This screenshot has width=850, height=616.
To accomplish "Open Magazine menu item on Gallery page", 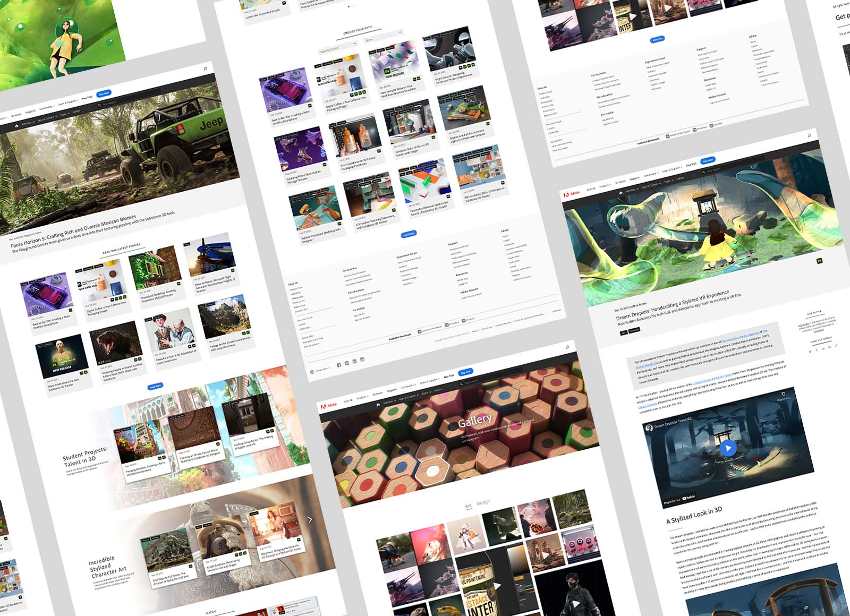I will (x=392, y=390).
